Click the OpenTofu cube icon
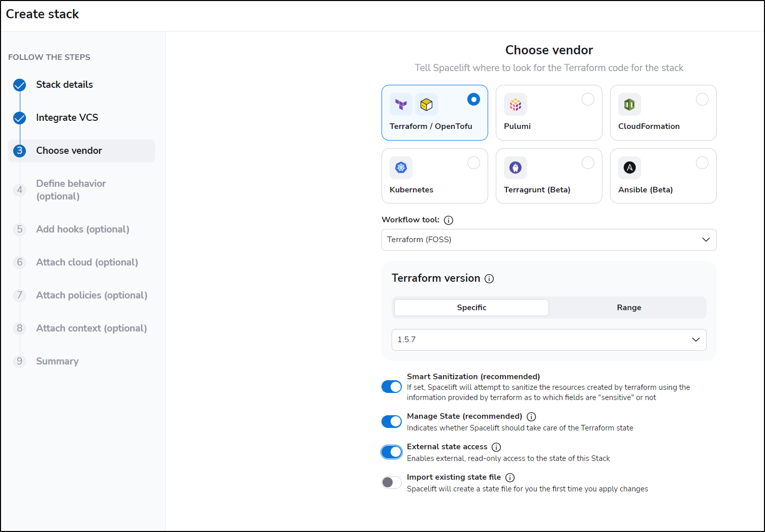The height and width of the screenshot is (532, 765). [426, 105]
